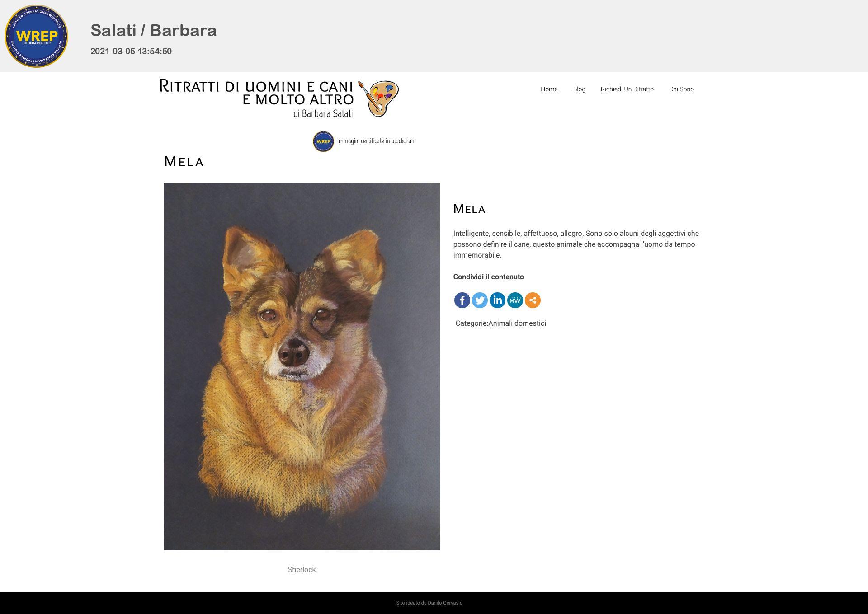Screen dimensions: 868x614
Task: Open the dog portrait painting image
Action: (x=302, y=366)
